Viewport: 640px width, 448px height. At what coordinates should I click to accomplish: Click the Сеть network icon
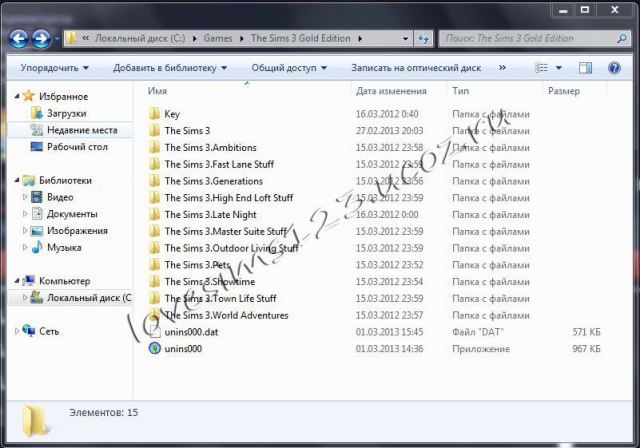point(29,330)
